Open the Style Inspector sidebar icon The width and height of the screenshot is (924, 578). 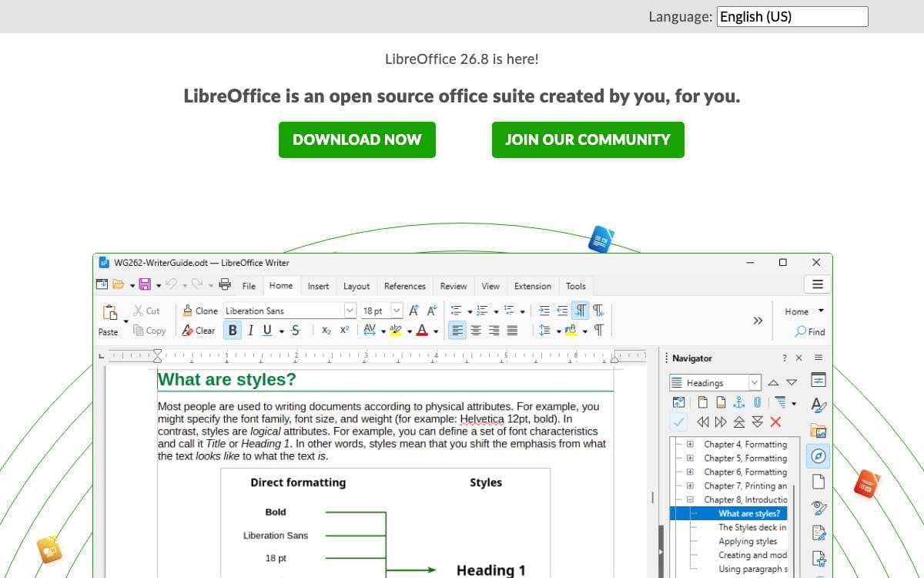coord(819,507)
